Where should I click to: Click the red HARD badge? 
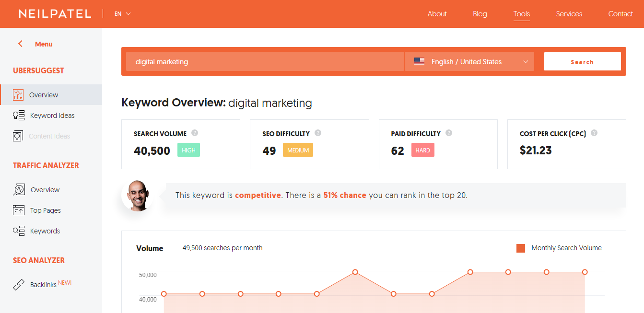(422, 150)
